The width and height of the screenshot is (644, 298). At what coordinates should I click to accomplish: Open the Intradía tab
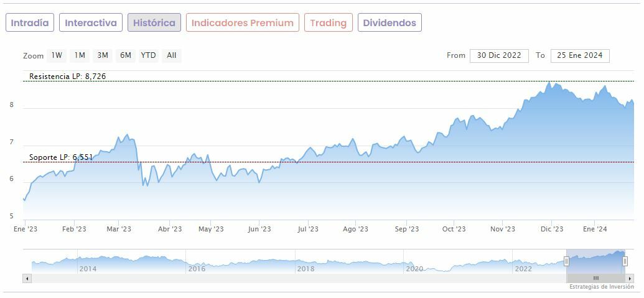click(x=30, y=23)
